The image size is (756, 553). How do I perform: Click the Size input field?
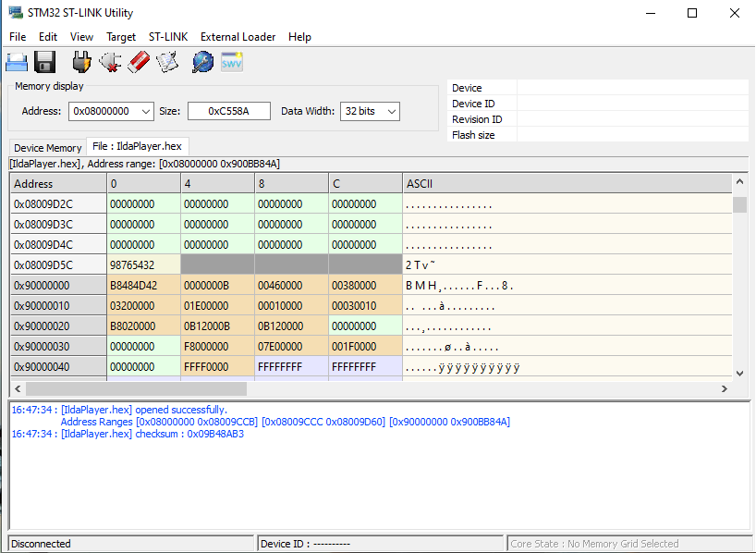pos(228,111)
